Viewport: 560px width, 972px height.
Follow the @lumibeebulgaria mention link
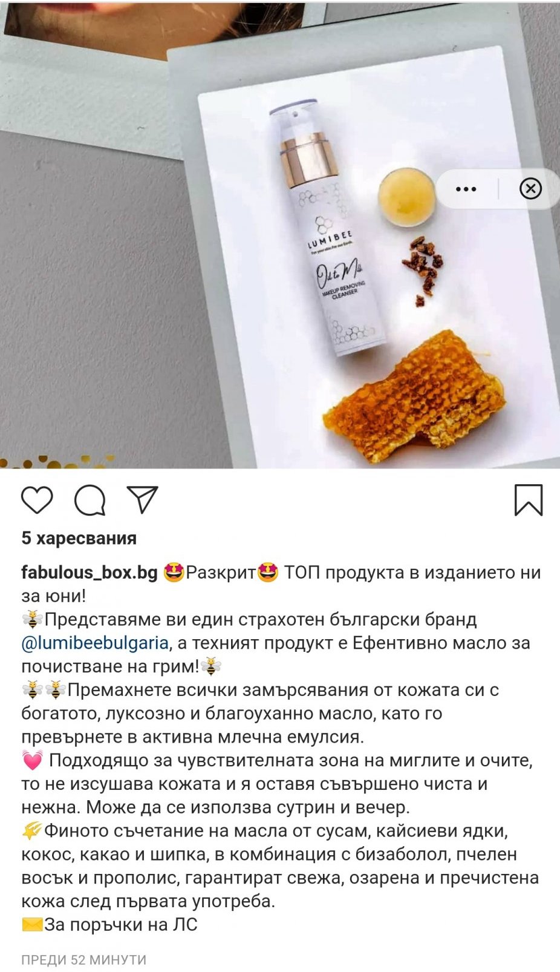[x=95, y=643]
